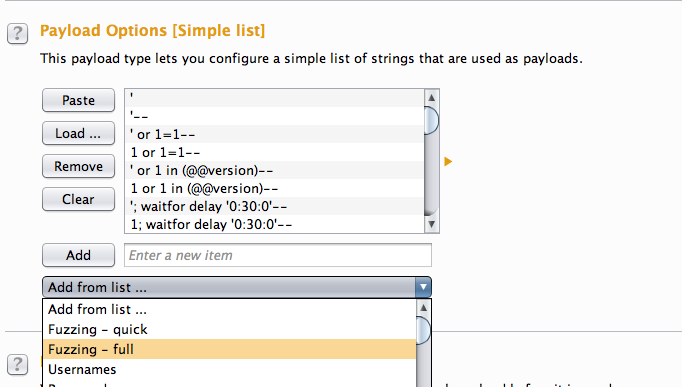Paste payloads with the Paste button
Image resolution: width=682 pixels, height=387 pixels.
(x=78, y=100)
